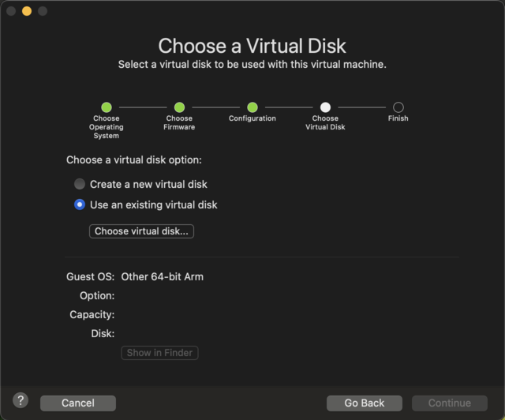Click the Guest OS: label
Image resolution: width=505 pixels, height=420 pixels.
(x=90, y=277)
